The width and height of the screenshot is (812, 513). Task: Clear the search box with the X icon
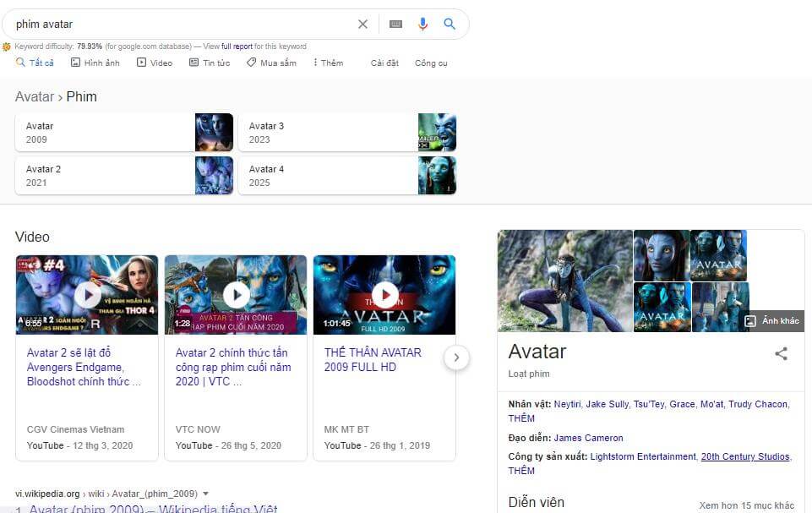pyautogui.click(x=362, y=24)
